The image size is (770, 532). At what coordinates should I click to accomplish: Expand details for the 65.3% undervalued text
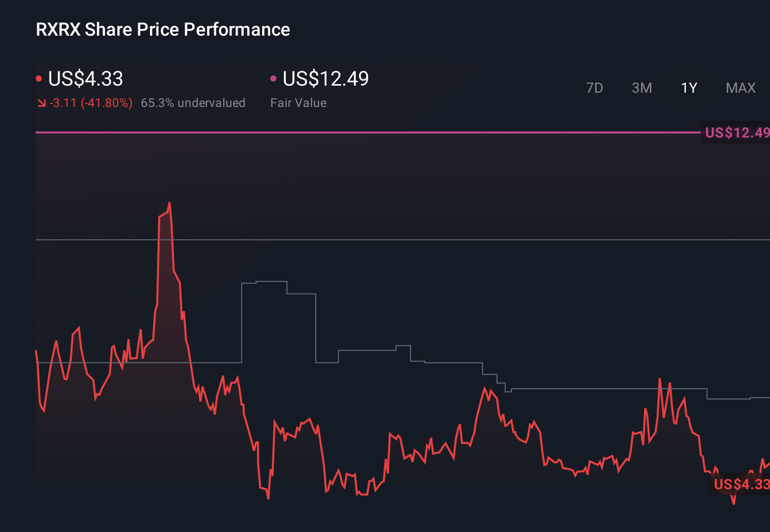tap(193, 103)
